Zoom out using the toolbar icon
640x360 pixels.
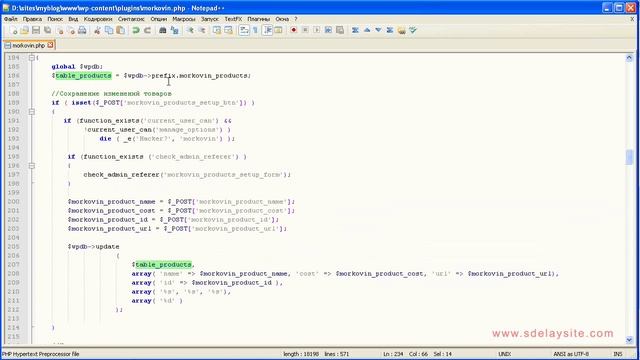coord(202,30)
